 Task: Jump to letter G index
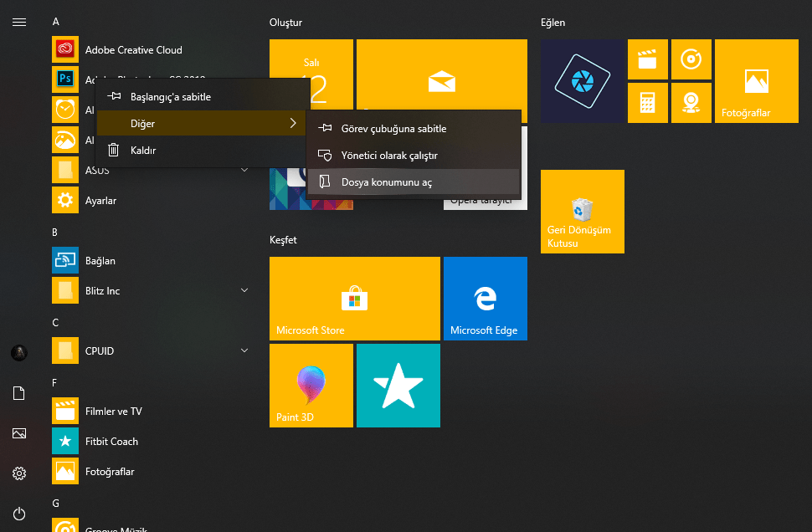click(56, 503)
